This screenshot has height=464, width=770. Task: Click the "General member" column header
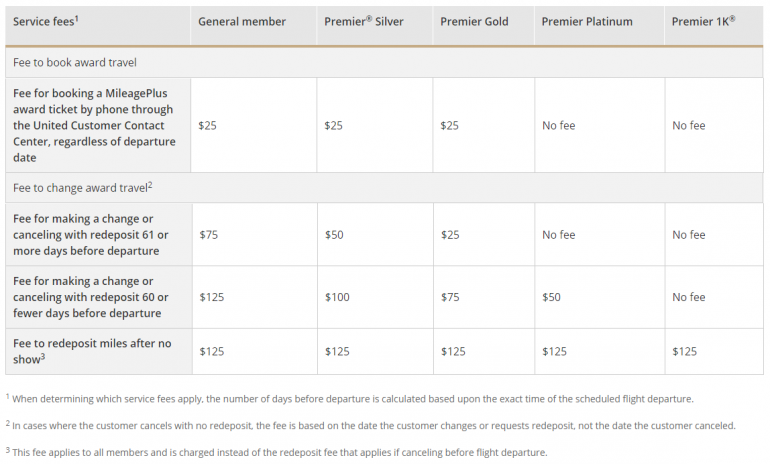pyautogui.click(x=242, y=21)
